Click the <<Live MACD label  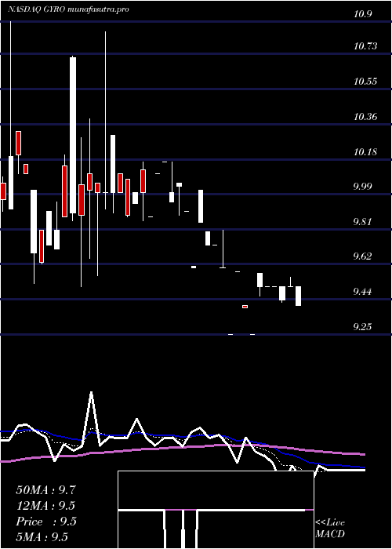pos(330,529)
